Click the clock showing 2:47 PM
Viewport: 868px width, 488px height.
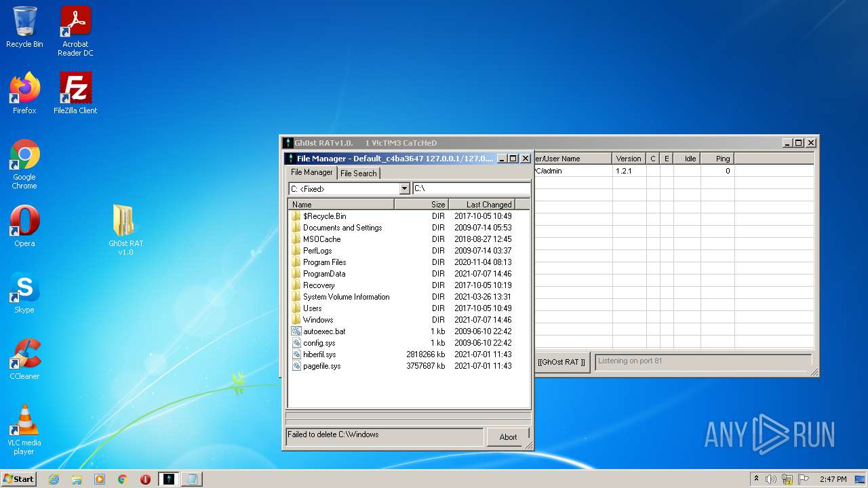click(833, 479)
